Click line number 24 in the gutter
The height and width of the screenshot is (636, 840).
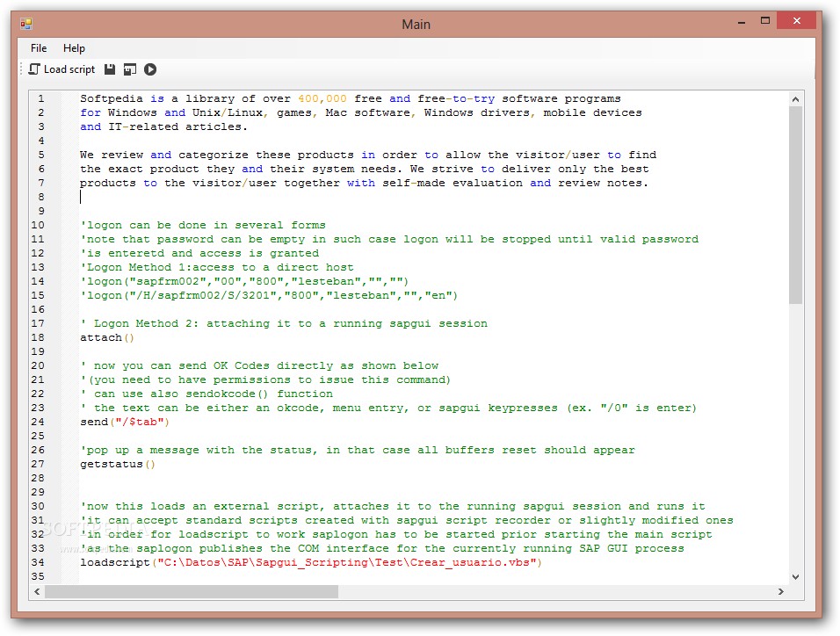(38, 422)
